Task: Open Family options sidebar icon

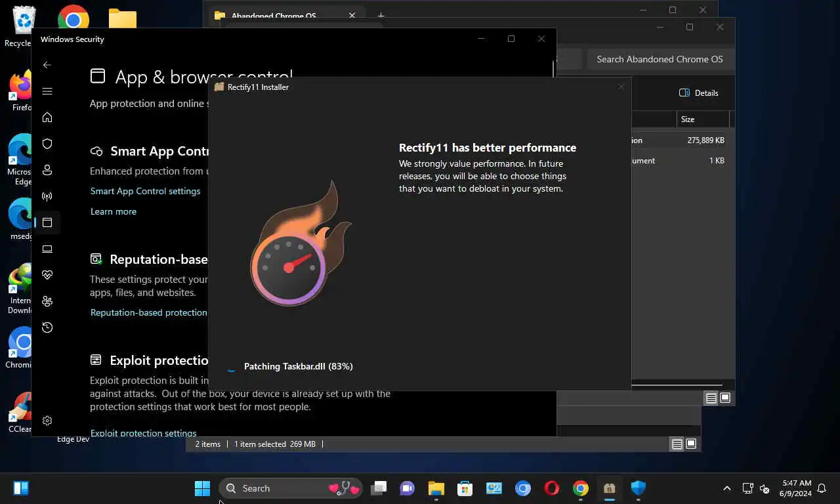Action: pos(47,301)
